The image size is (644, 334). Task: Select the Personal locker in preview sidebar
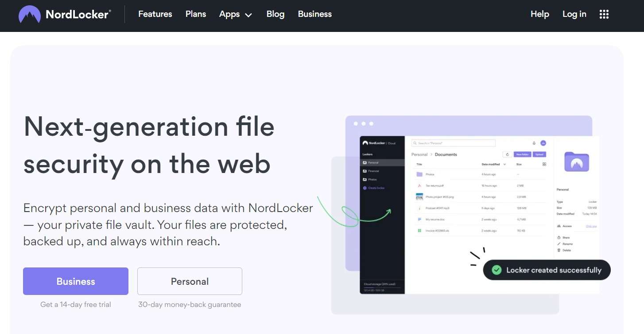pos(382,163)
